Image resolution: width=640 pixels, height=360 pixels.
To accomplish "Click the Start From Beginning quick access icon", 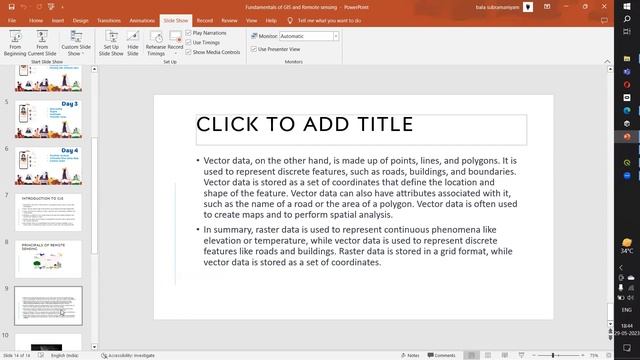I will click(x=51, y=7).
